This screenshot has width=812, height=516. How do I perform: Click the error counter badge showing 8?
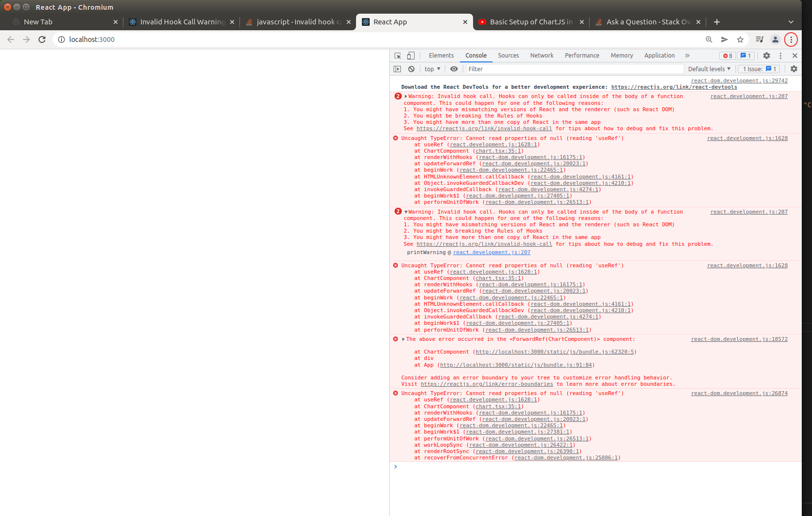(x=727, y=56)
